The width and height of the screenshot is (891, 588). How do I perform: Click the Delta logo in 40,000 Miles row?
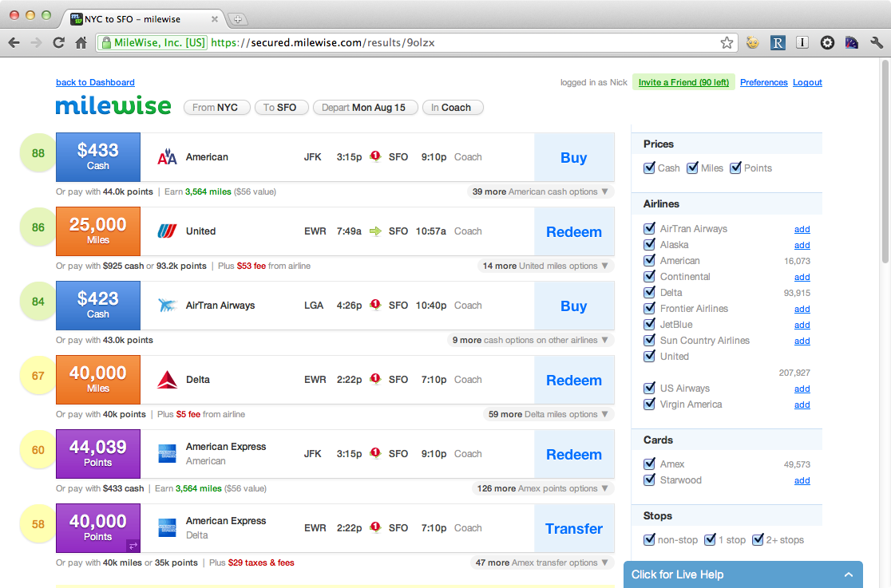coord(167,380)
